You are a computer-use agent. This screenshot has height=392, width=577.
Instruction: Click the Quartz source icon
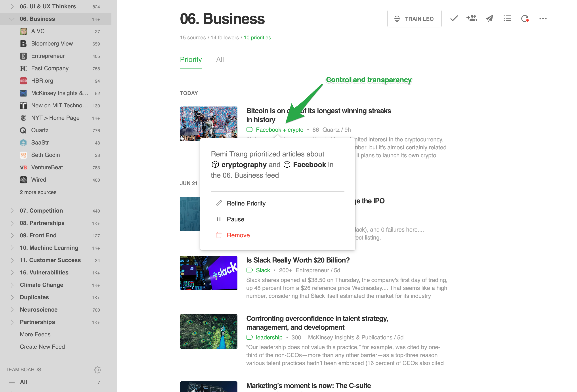click(23, 131)
